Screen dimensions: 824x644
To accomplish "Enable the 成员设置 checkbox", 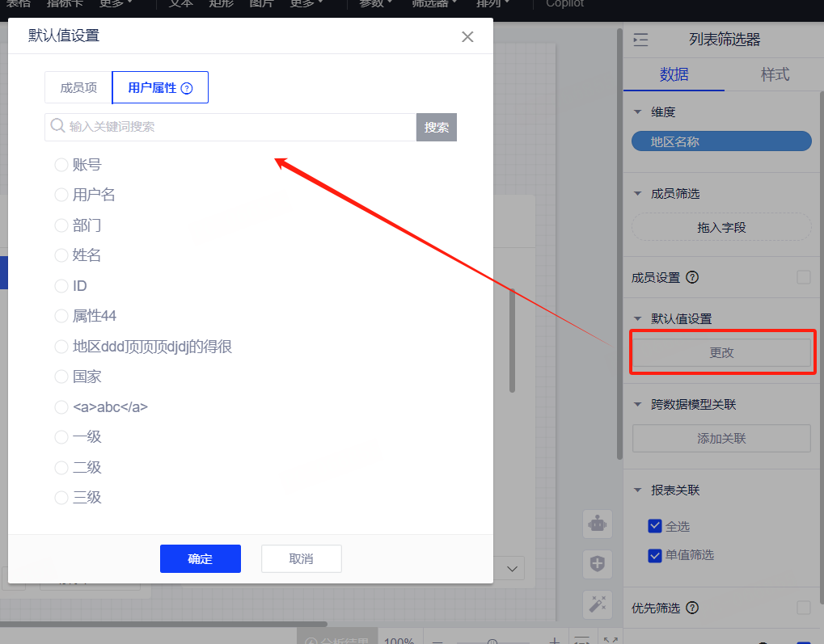I will click(x=803, y=277).
